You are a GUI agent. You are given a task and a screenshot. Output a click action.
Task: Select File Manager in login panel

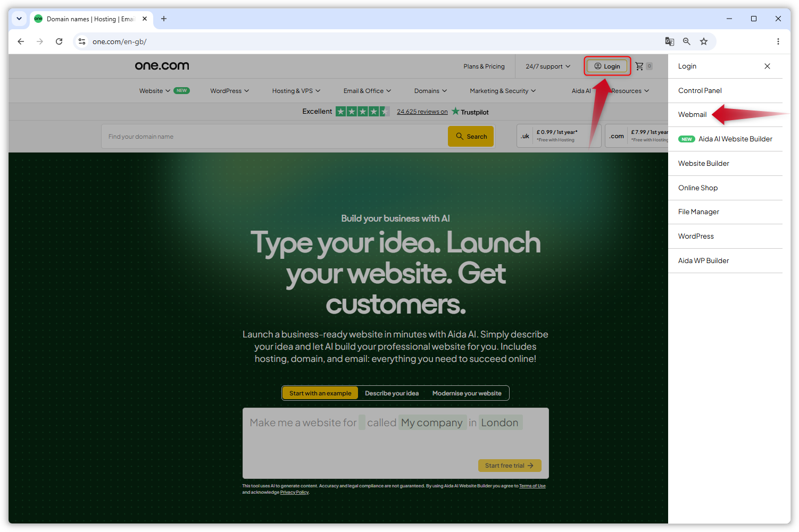click(725, 212)
